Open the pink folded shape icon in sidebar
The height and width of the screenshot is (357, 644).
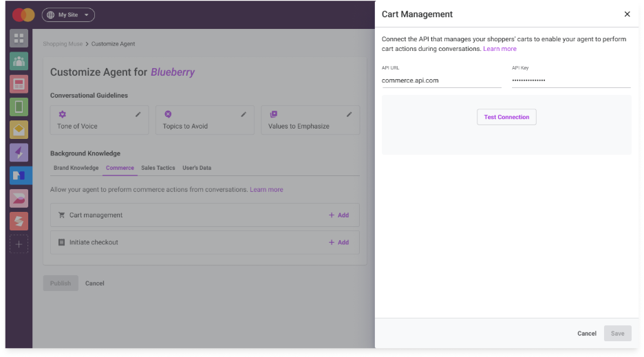(x=19, y=198)
